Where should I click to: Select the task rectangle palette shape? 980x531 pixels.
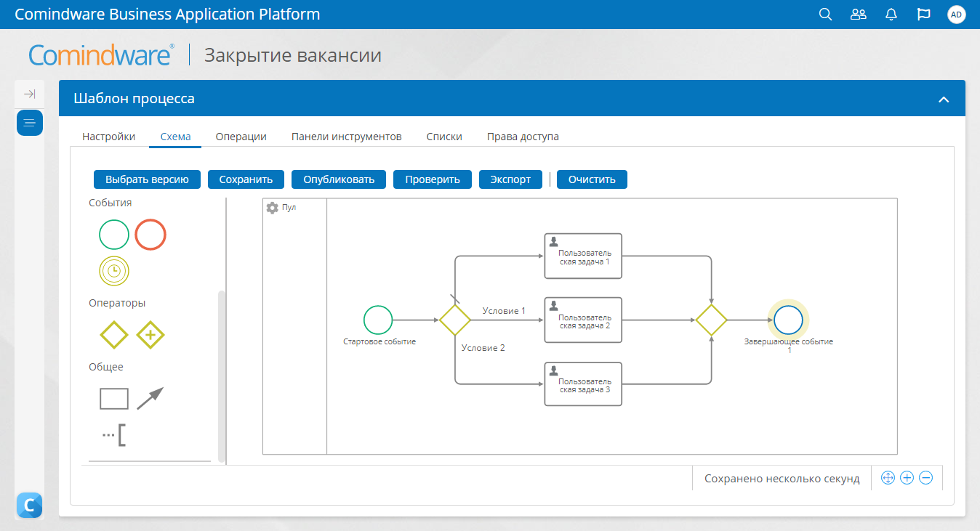coord(114,399)
